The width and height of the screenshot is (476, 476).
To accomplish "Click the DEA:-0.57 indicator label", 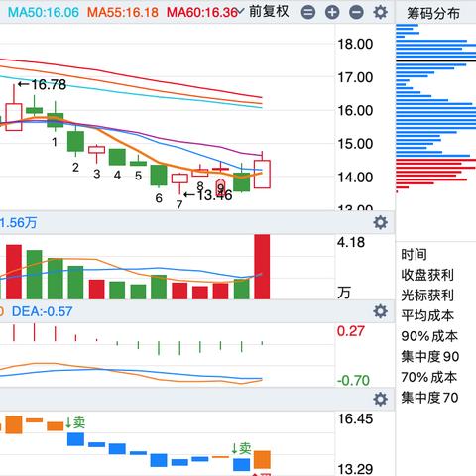I will 42,311.
